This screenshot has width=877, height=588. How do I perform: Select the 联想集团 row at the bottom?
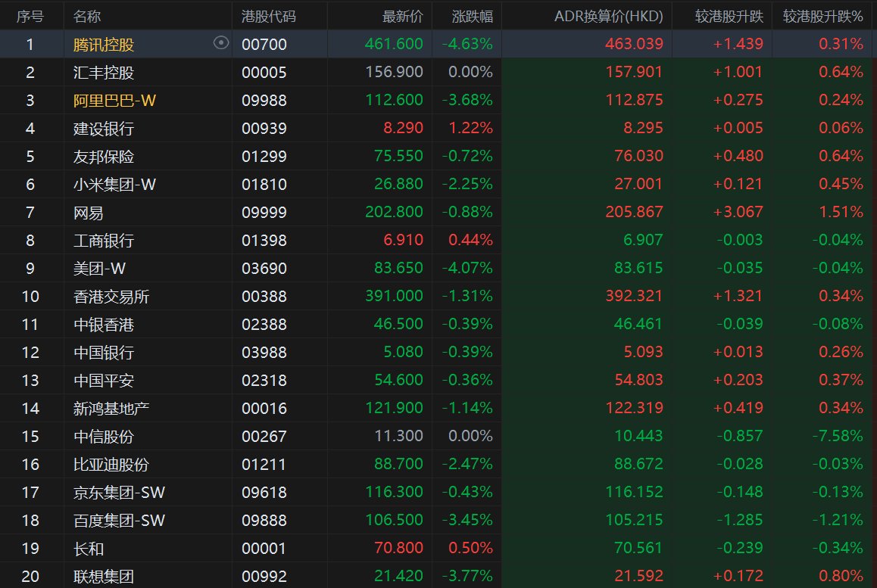[x=438, y=575]
